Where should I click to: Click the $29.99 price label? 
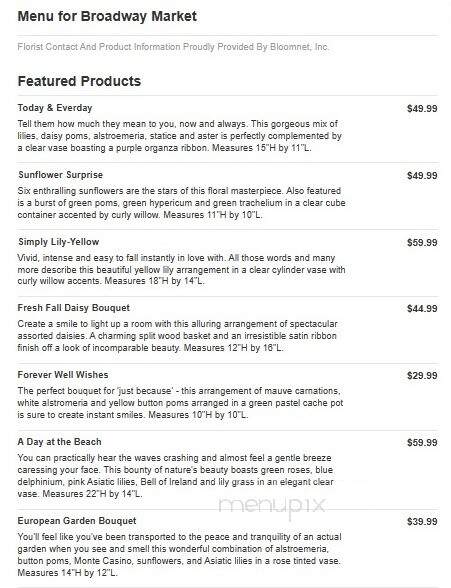coord(422,375)
